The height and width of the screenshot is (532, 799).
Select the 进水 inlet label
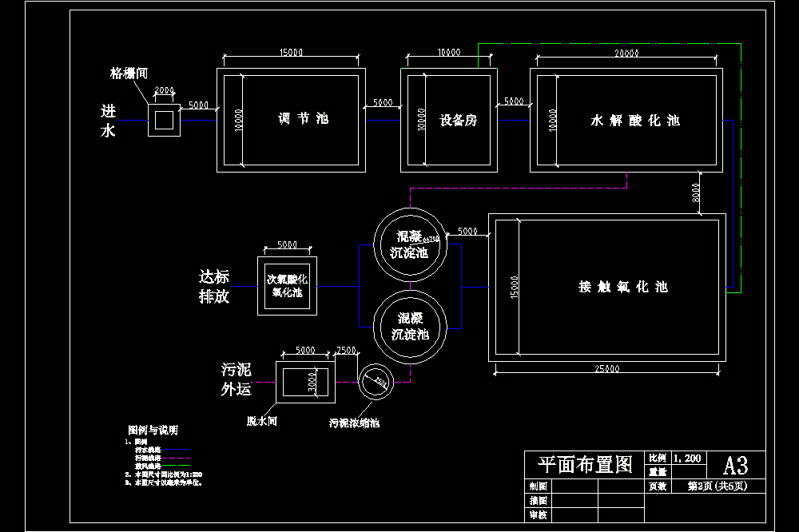point(108,121)
